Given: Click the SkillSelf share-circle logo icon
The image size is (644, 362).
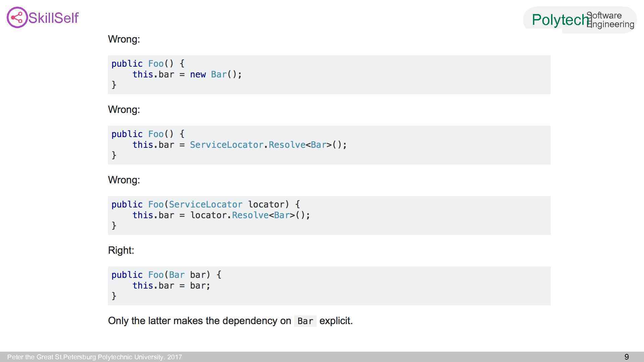Looking at the screenshot, I should point(17,17).
